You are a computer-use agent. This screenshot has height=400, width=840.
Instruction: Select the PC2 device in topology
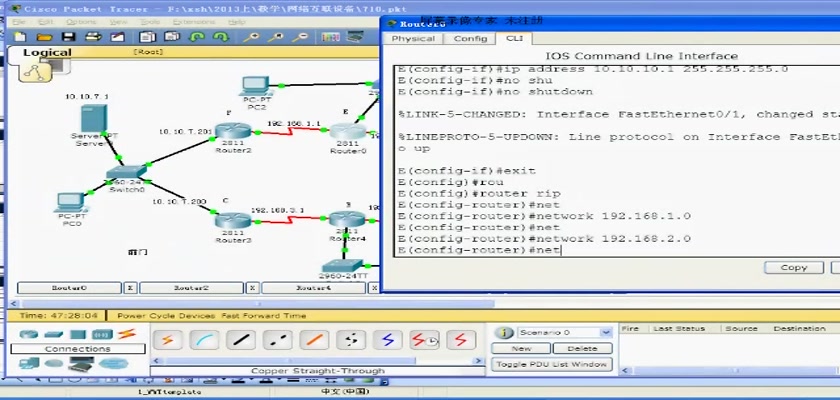click(x=257, y=86)
